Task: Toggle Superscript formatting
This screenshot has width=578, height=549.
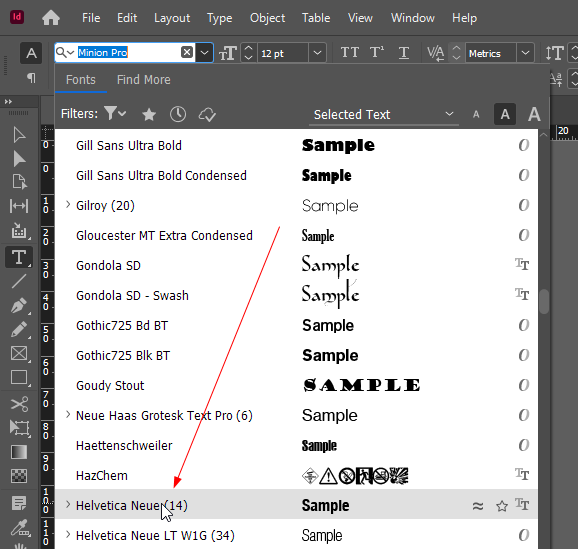Action: coord(377,52)
